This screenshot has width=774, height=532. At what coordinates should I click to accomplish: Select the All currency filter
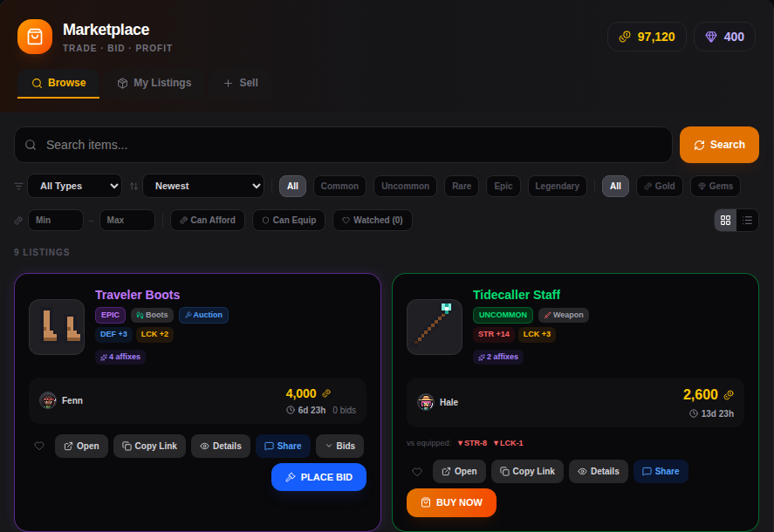coord(615,186)
